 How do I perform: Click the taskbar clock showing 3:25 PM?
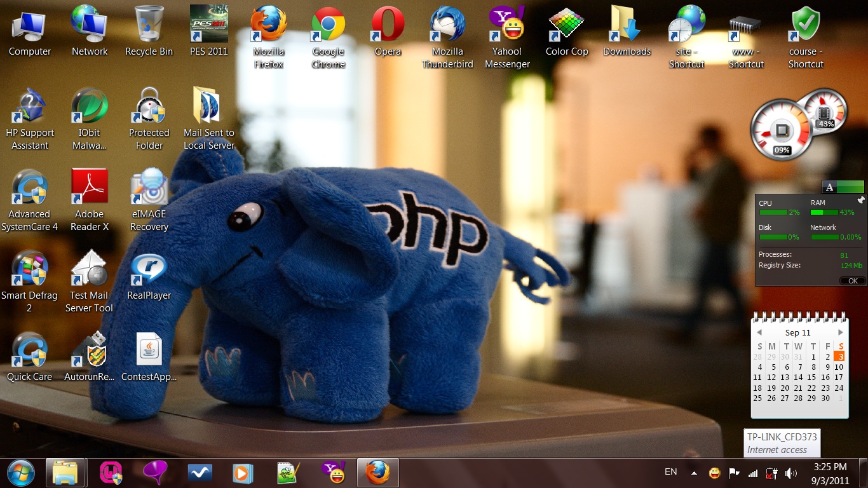(830, 473)
